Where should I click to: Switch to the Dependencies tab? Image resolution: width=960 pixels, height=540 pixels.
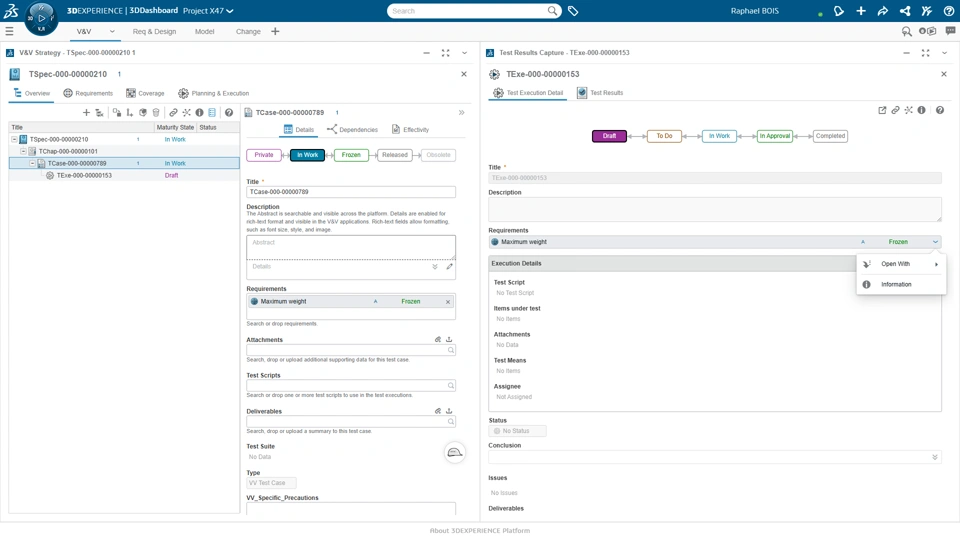(352, 129)
